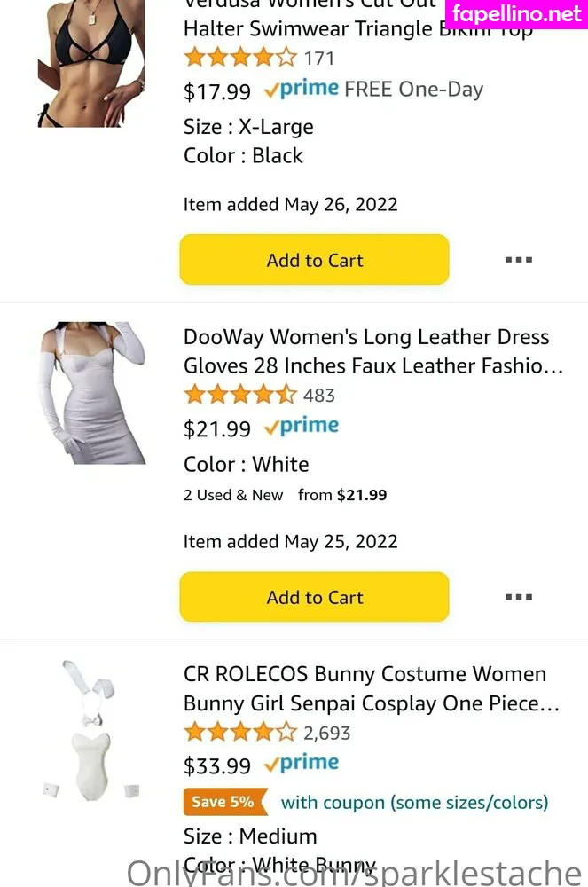
Task: Open the white bunny costume product image
Action: pos(91,729)
